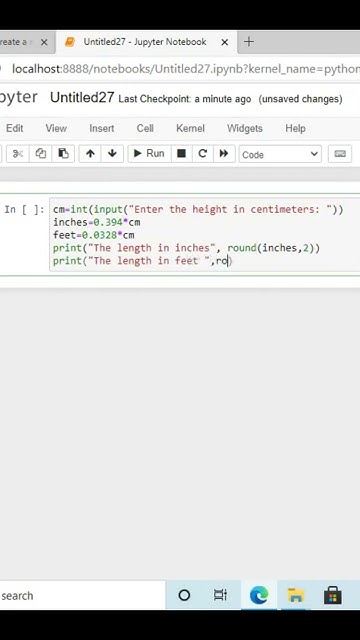Copy selected cells icon

pos(40,154)
